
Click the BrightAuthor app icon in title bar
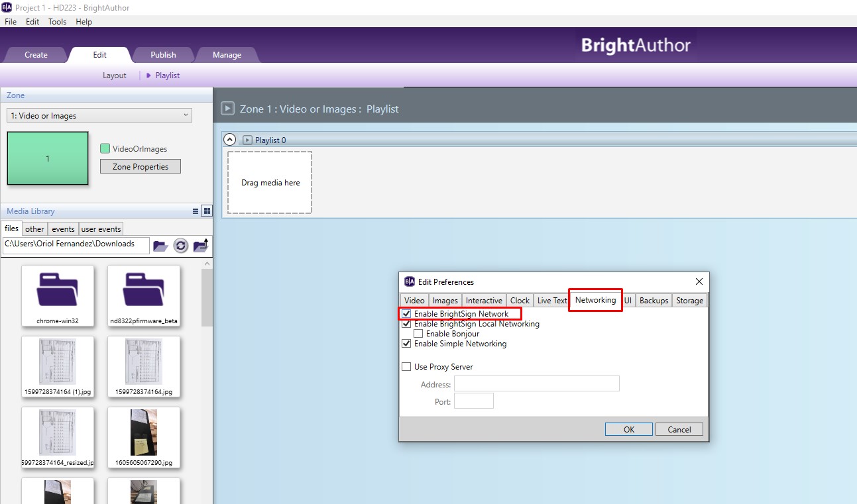(x=7, y=7)
